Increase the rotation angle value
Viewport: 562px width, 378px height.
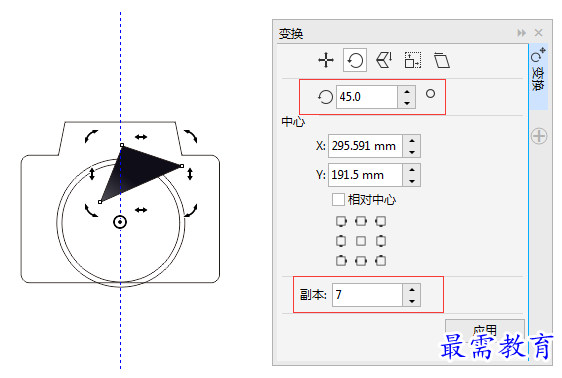[x=407, y=92]
